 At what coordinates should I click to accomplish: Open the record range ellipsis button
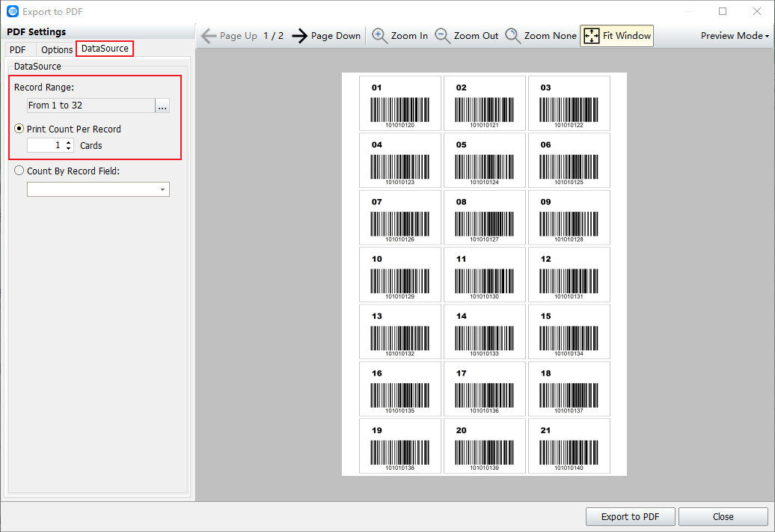click(162, 106)
